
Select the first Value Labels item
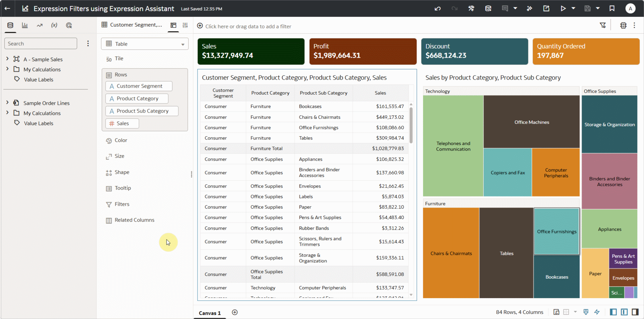click(38, 80)
